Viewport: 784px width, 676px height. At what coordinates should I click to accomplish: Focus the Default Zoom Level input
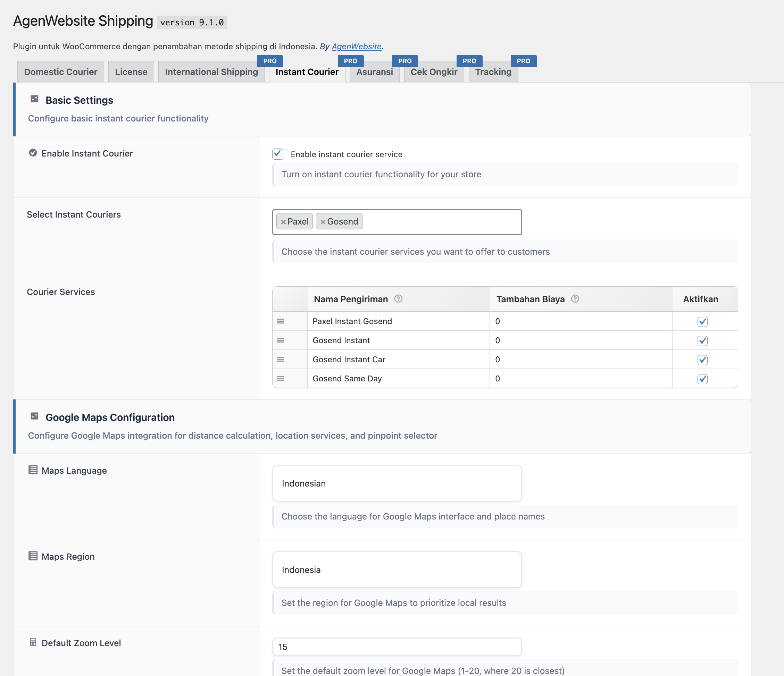tap(397, 647)
